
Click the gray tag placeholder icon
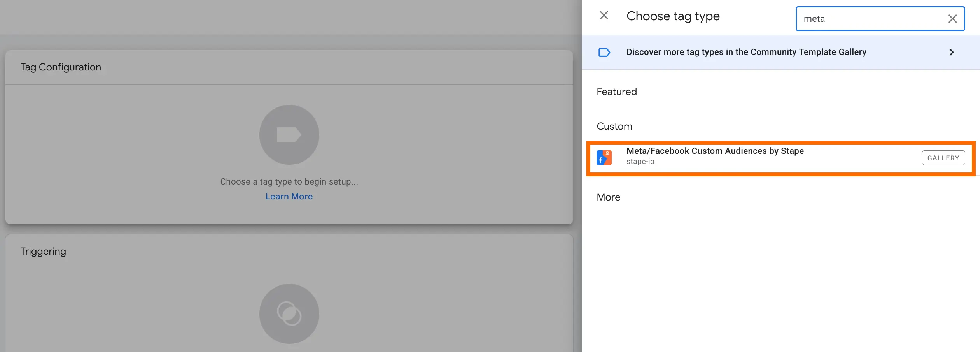[x=289, y=135]
